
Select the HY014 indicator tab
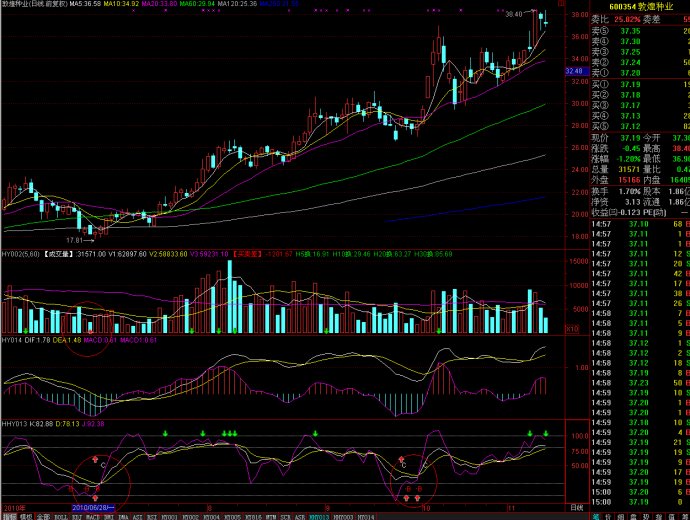point(366,516)
